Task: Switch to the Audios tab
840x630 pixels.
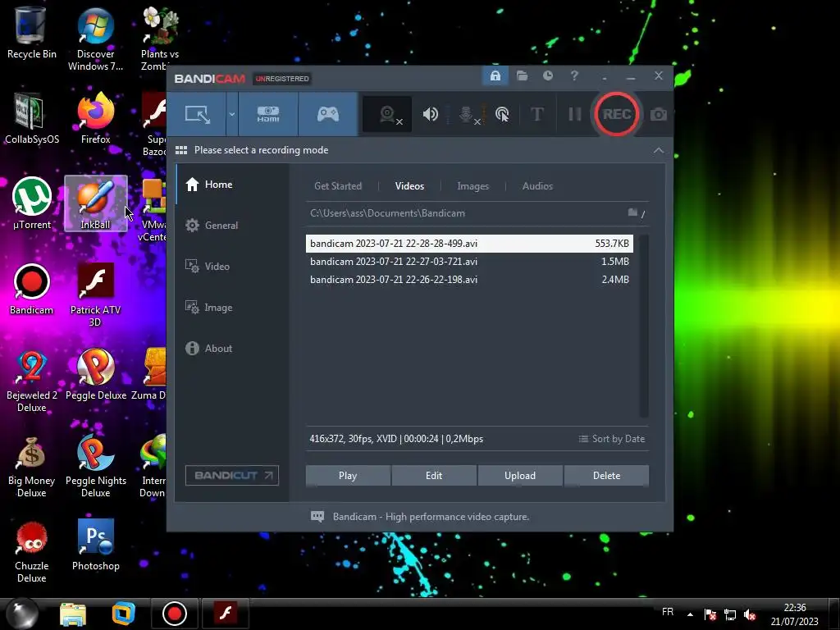Action: point(537,186)
